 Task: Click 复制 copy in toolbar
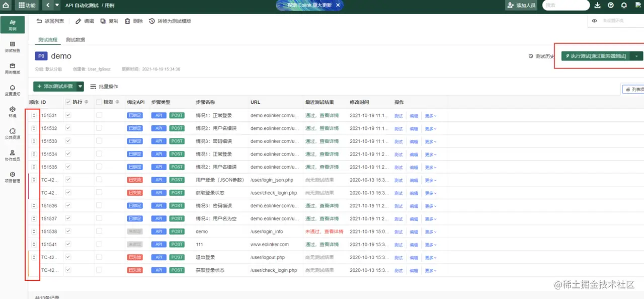(x=109, y=21)
